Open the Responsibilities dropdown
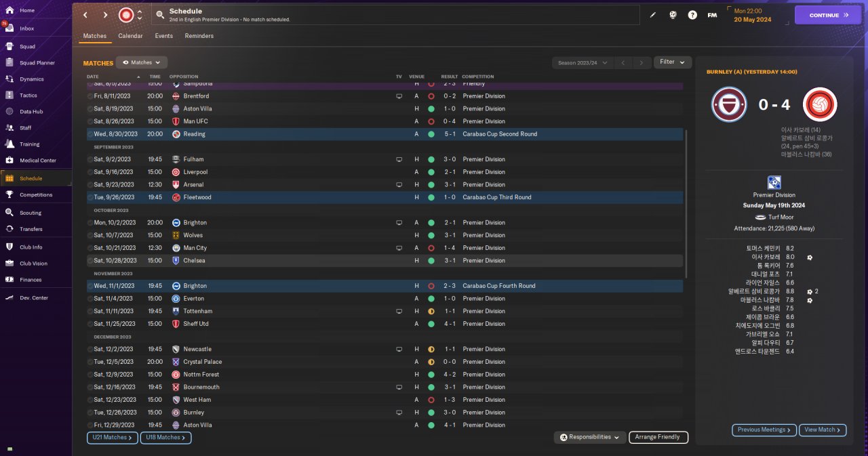The height and width of the screenshot is (456, 868). tap(589, 437)
